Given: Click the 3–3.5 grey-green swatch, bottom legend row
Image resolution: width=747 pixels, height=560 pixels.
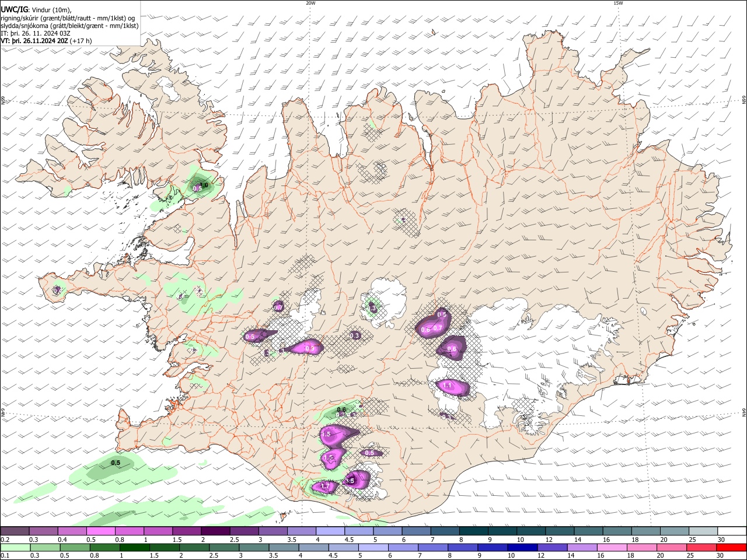Looking at the screenshot, I should (253, 548).
